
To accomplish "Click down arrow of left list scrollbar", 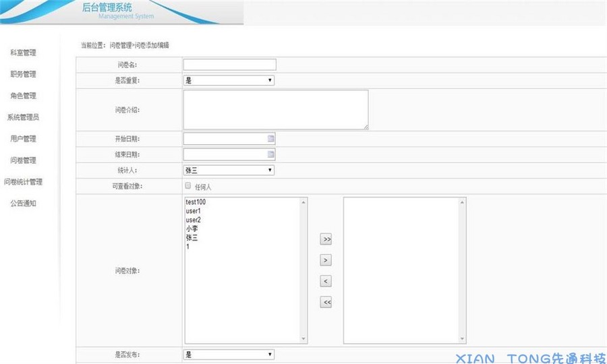I will 303,339.
